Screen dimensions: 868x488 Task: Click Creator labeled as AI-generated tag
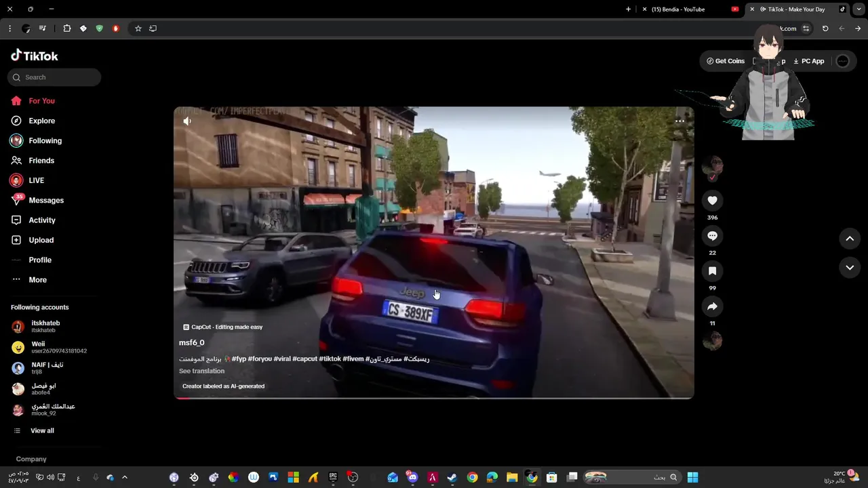click(223, 386)
